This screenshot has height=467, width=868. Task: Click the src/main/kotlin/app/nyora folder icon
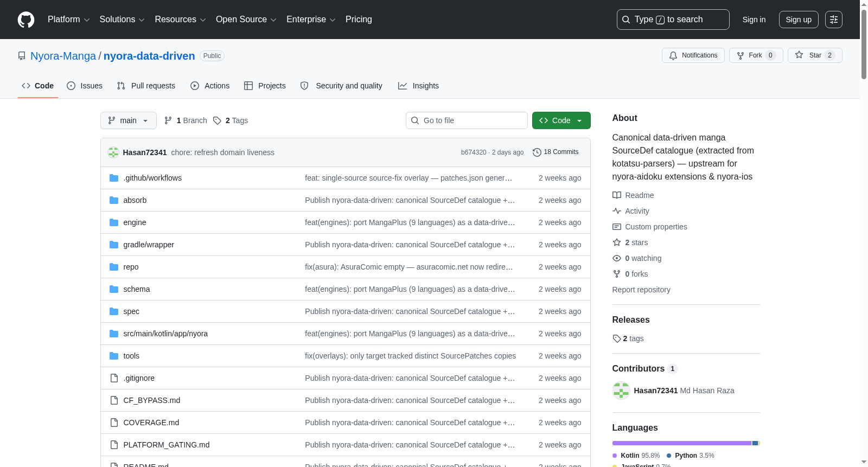tap(114, 334)
